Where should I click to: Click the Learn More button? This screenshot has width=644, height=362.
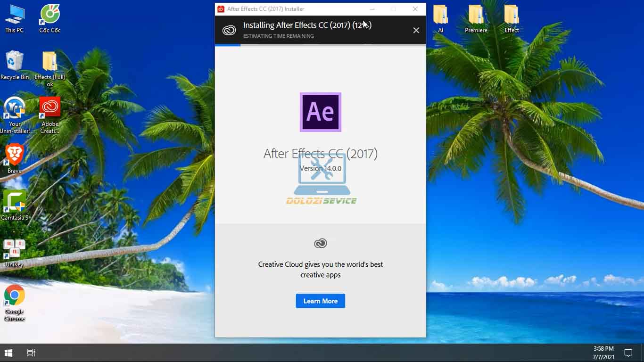[x=320, y=301]
